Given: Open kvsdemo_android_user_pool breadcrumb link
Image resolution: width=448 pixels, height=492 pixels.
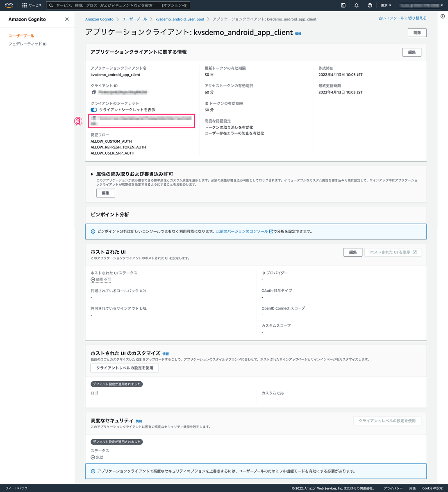Looking at the screenshot, I should [180, 19].
